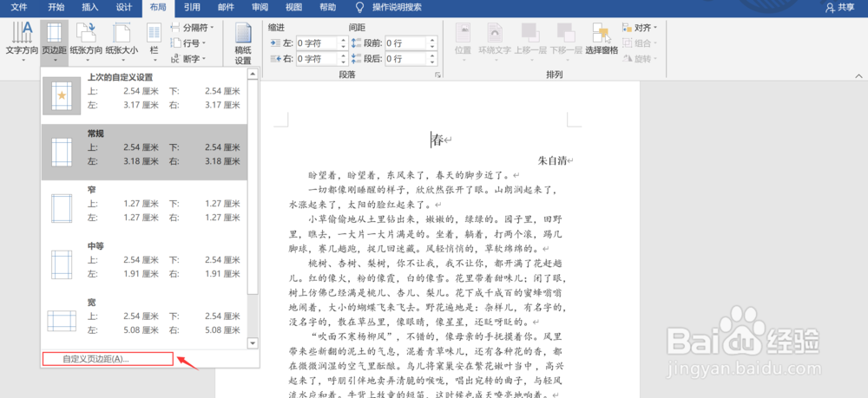Open Columns (栏) options

(x=154, y=42)
